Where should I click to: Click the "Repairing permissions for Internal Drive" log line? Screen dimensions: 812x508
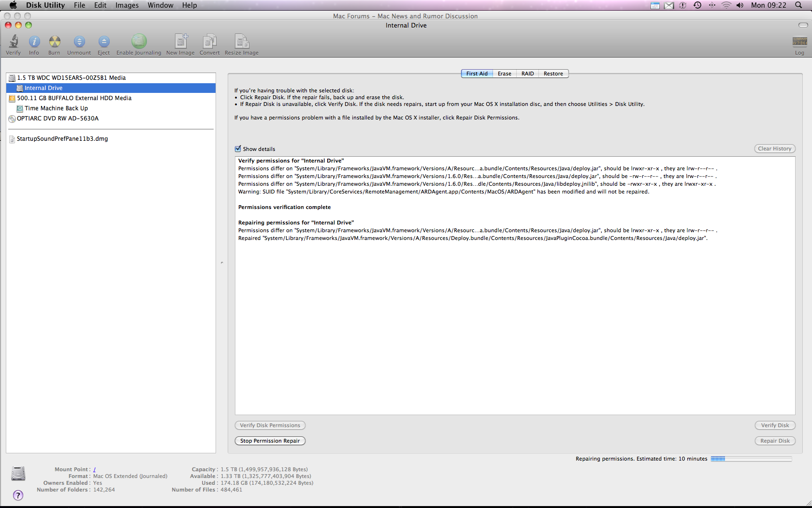click(x=296, y=223)
